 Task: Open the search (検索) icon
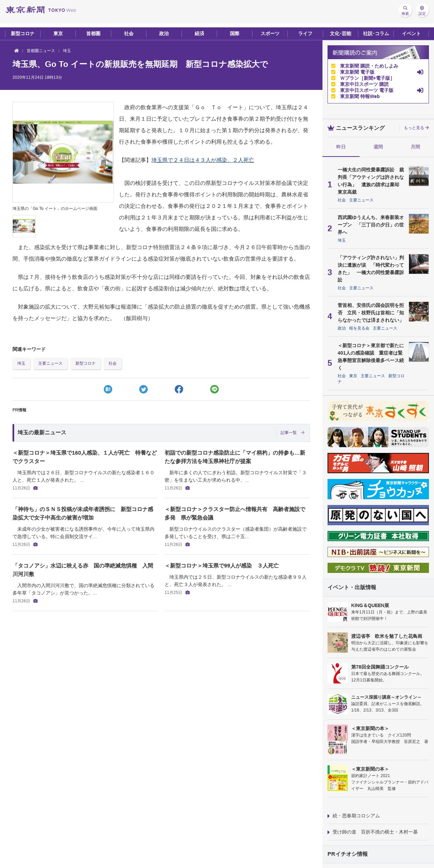point(405,10)
